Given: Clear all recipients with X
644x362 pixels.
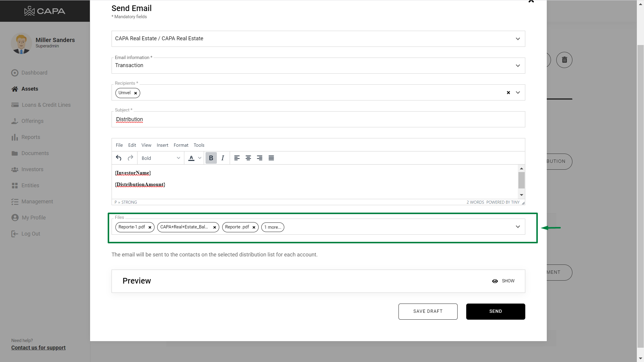Looking at the screenshot, I should point(508,93).
